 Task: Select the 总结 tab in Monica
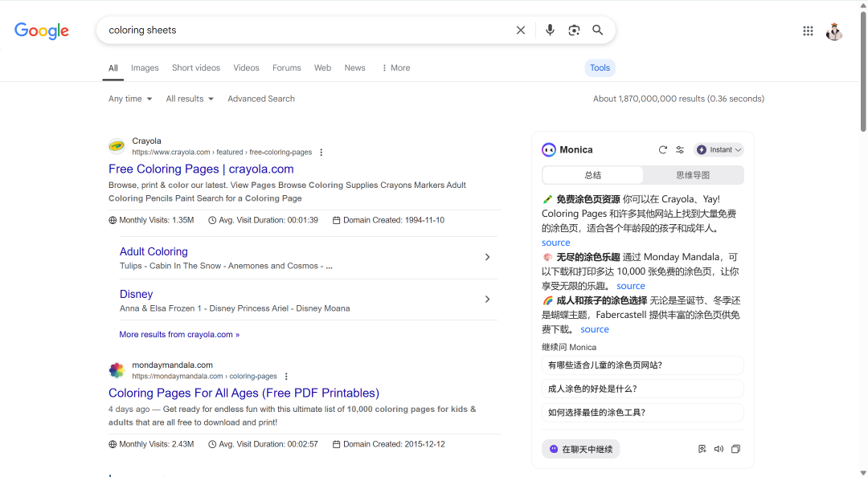click(592, 175)
